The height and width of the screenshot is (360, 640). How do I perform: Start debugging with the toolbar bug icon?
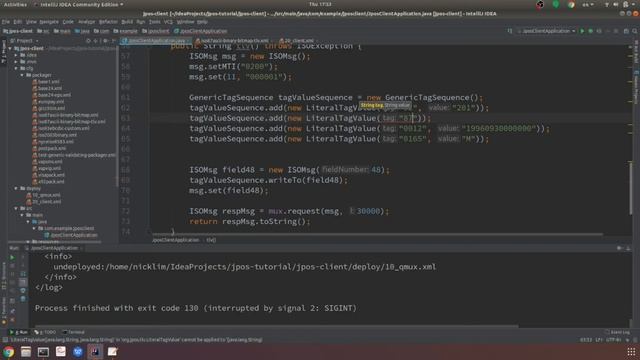pos(590,31)
